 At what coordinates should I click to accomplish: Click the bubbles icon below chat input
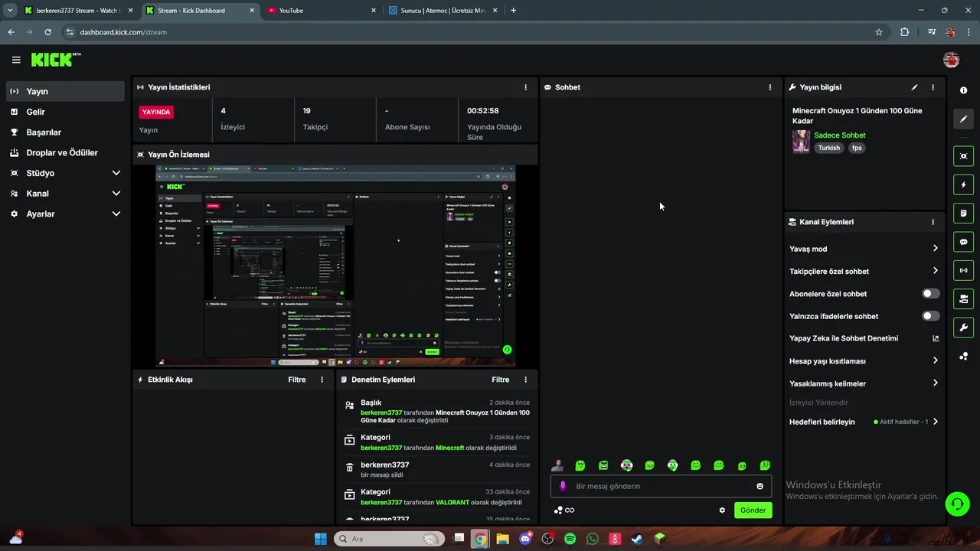pyautogui.click(x=558, y=510)
